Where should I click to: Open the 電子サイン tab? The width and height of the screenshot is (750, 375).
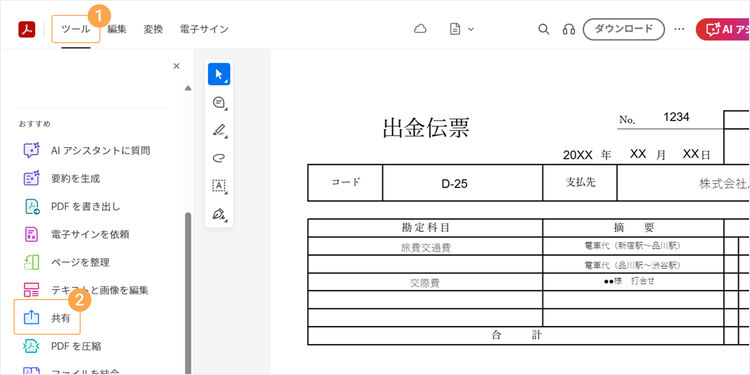[x=204, y=29]
